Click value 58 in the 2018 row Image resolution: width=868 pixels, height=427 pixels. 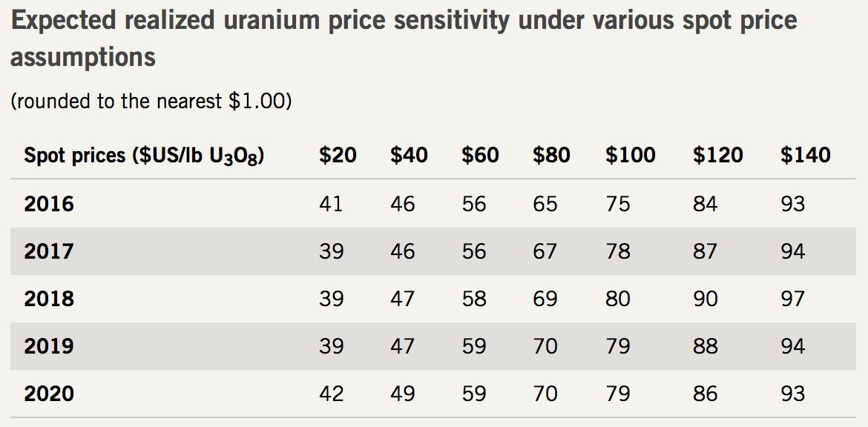[473, 299]
